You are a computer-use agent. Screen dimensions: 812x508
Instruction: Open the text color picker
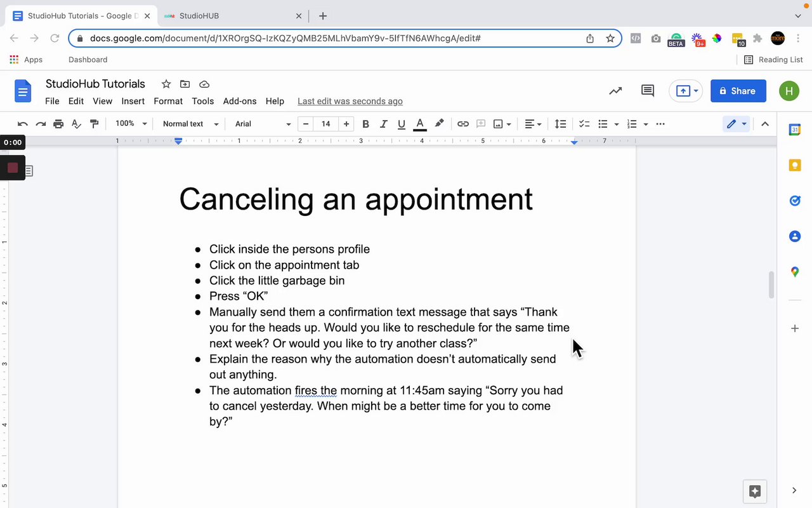tap(419, 124)
